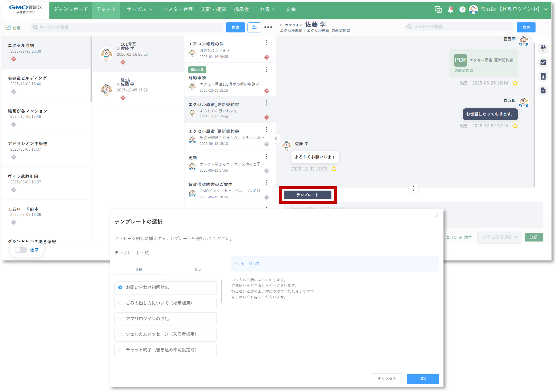The image size is (557, 392).
Task: Click the GMO賃貸DX logo
Action: point(25,9)
